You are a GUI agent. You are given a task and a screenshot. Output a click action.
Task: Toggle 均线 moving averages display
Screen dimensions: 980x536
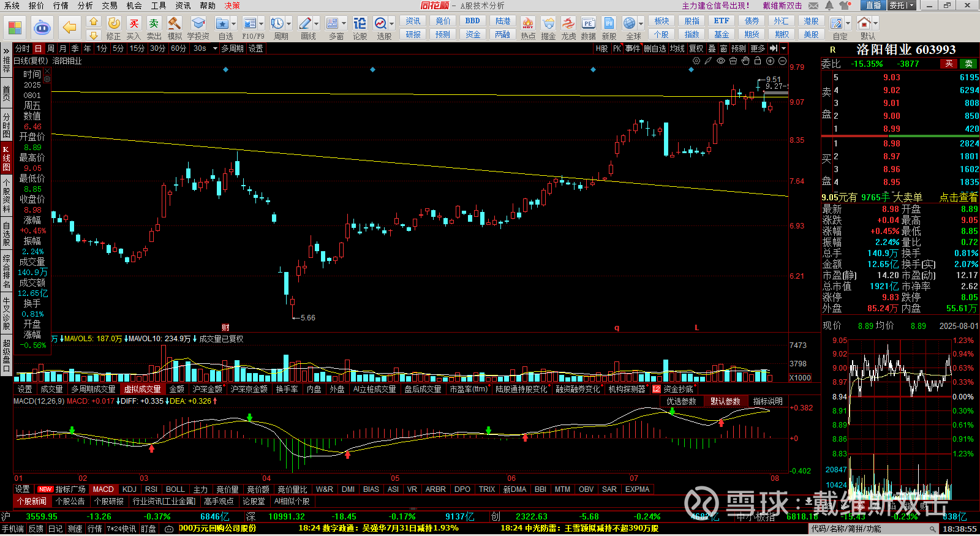click(677, 48)
